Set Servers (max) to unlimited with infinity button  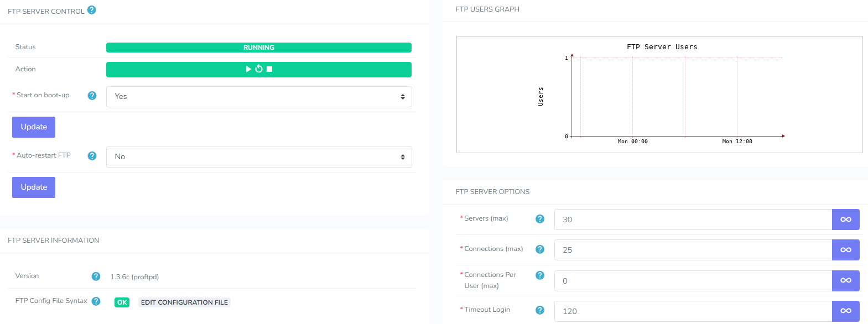(x=845, y=220)
